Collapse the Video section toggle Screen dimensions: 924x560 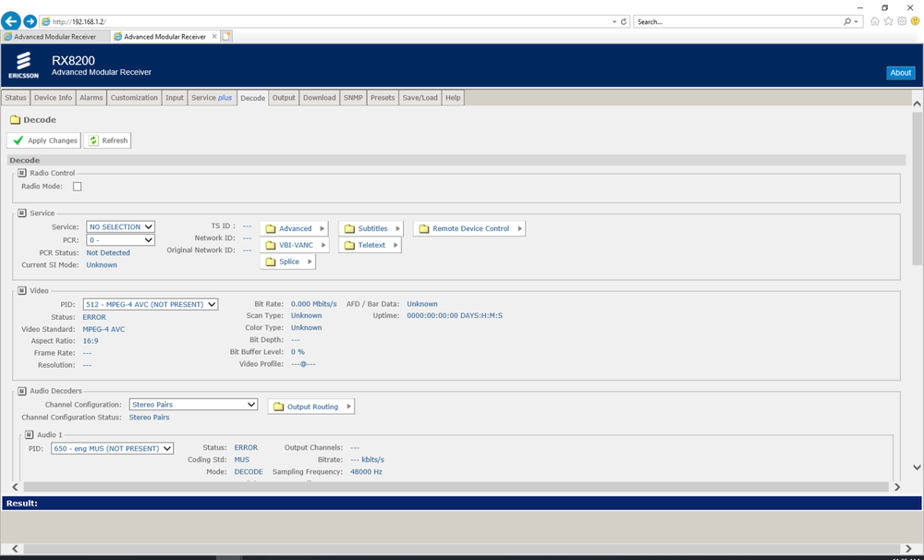pyautogui.click(x=22, y=291)
